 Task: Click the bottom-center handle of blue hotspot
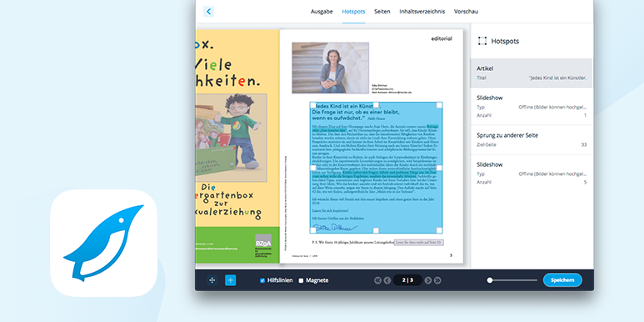(376, 230)
